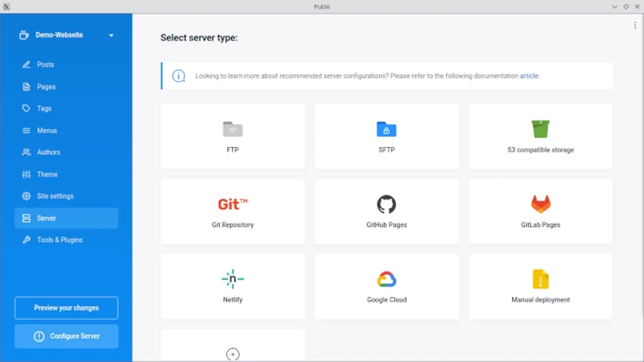Click the Netlify logo
The height and width of the screenshot is (362, 644).
[x=233, y=279]
